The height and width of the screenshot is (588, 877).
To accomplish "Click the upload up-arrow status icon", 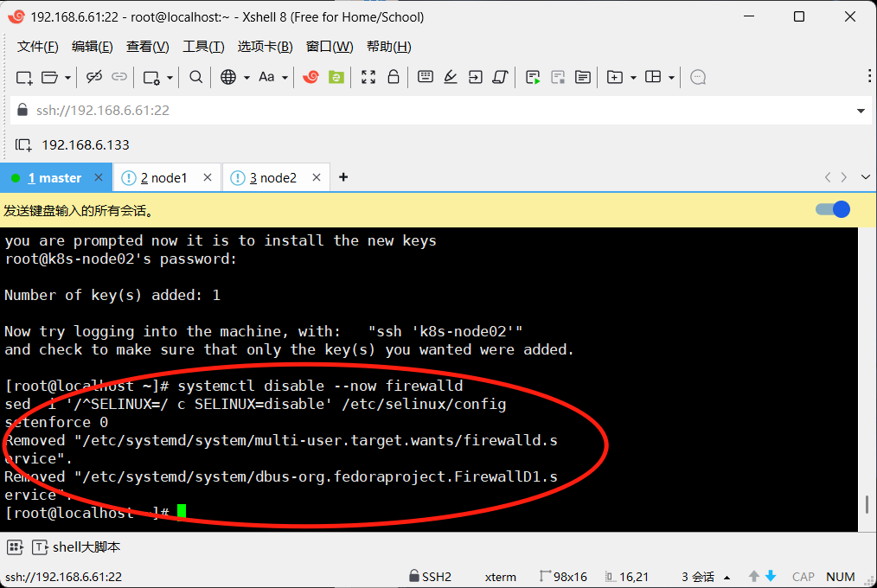I will [x=754, y=576].
